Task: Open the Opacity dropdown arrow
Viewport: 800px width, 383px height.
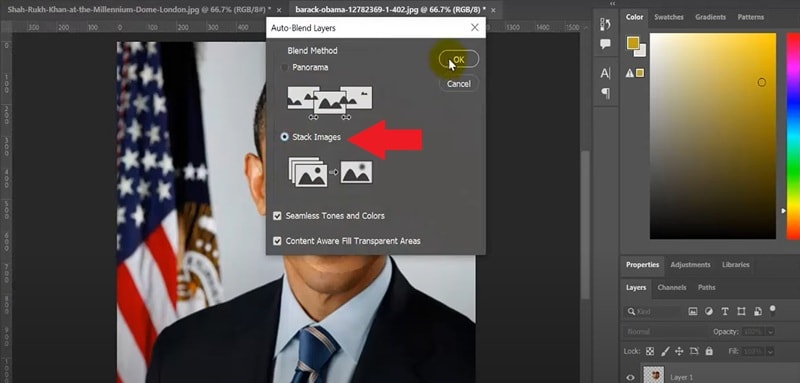Action: tap(770, 331)
